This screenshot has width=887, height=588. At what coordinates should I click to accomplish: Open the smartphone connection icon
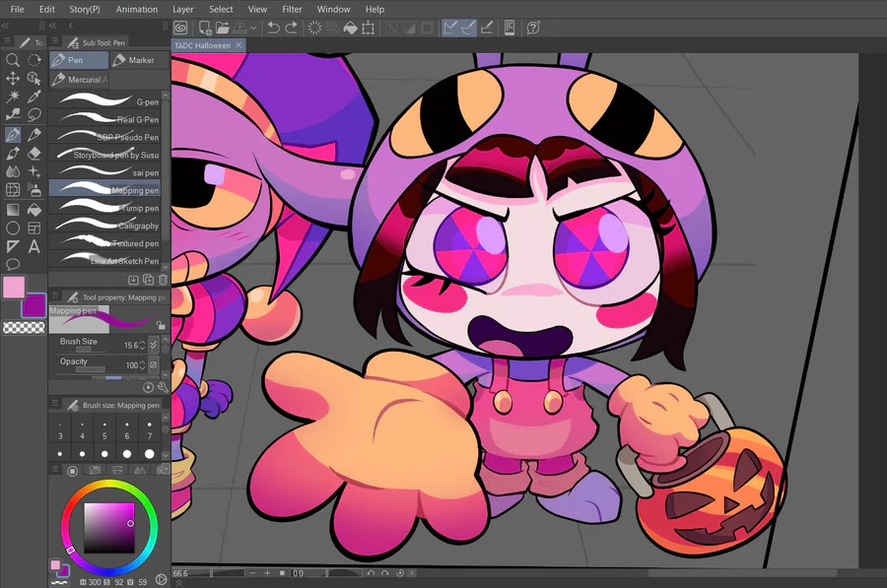pos(510,28)
